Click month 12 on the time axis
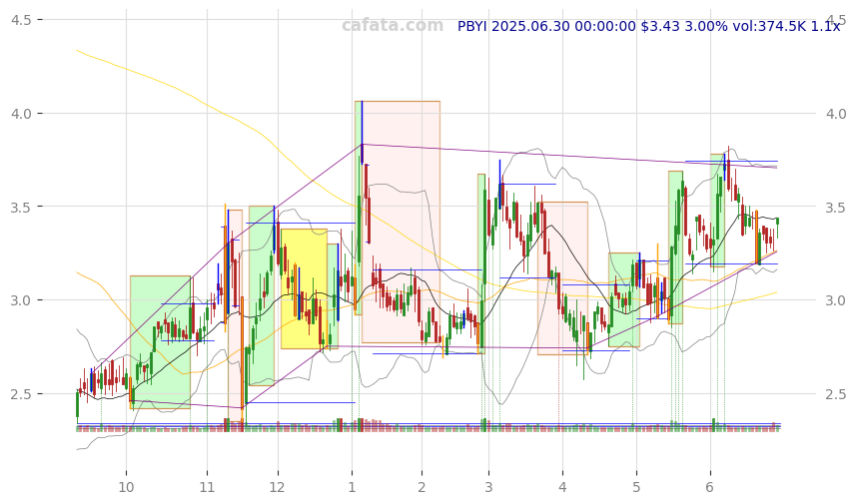The image size is (857, 504). [x=278, y=487]
